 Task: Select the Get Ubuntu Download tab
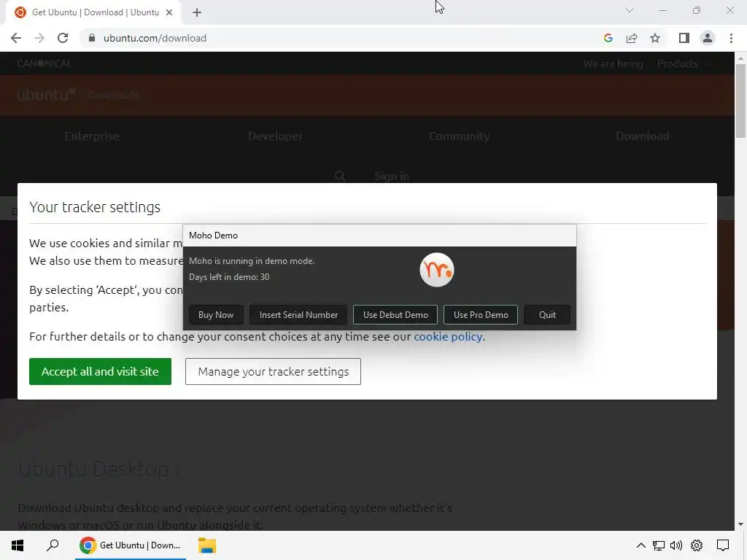[x=95, y=12]
